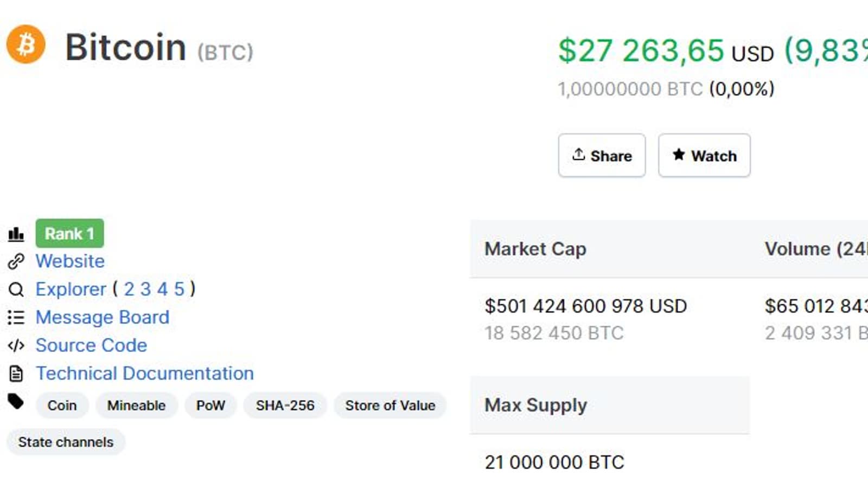This screenshot has height=488, width=868.
Task: Open the Technical Documentation link
Action: [145, 374]
